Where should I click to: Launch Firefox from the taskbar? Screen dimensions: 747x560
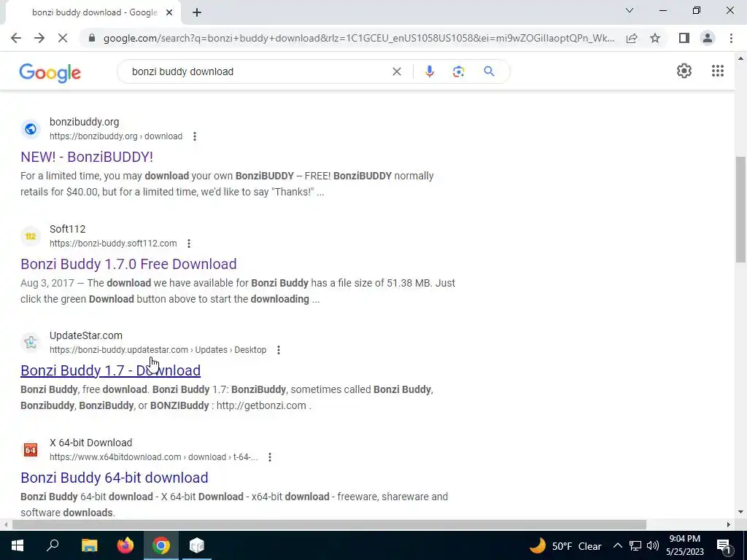[x=125, y=545]
